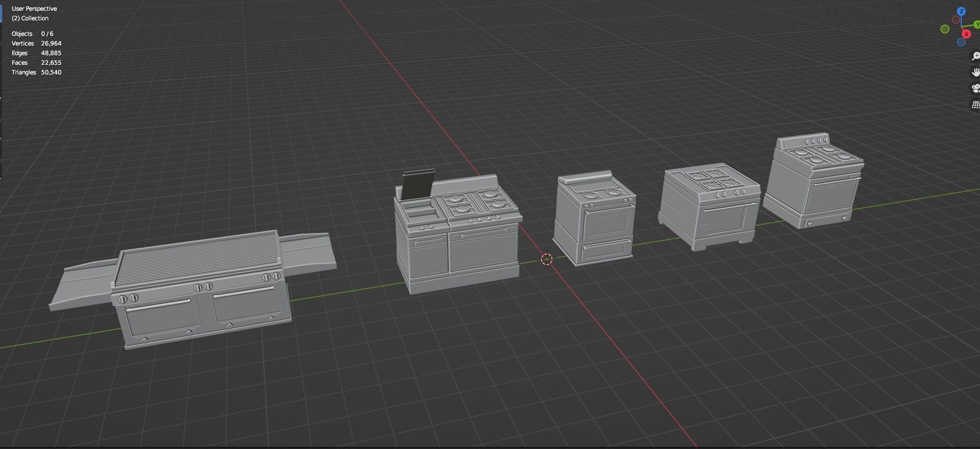Viewport: 980px width, 449px height.
Task: Click the Faces '22,655' statistic
Action: point(51,63)
